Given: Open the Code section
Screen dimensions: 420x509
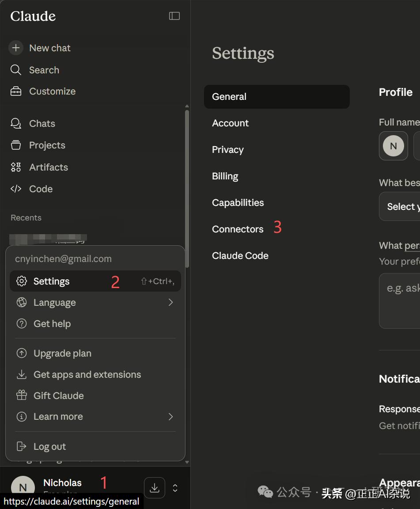Looking at the screenshot, I should click(41, 189).
